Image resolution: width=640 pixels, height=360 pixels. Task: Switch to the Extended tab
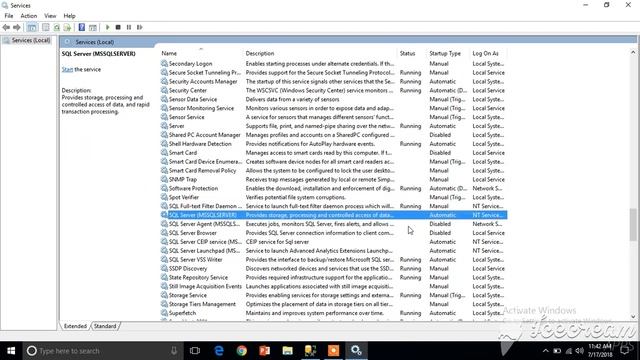click(x=75, y=326)
